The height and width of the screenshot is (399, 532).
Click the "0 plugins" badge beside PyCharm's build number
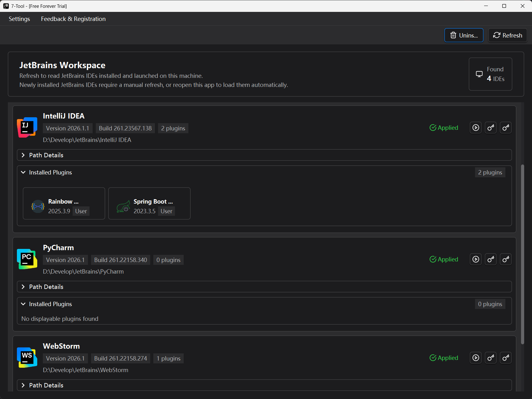168,260
